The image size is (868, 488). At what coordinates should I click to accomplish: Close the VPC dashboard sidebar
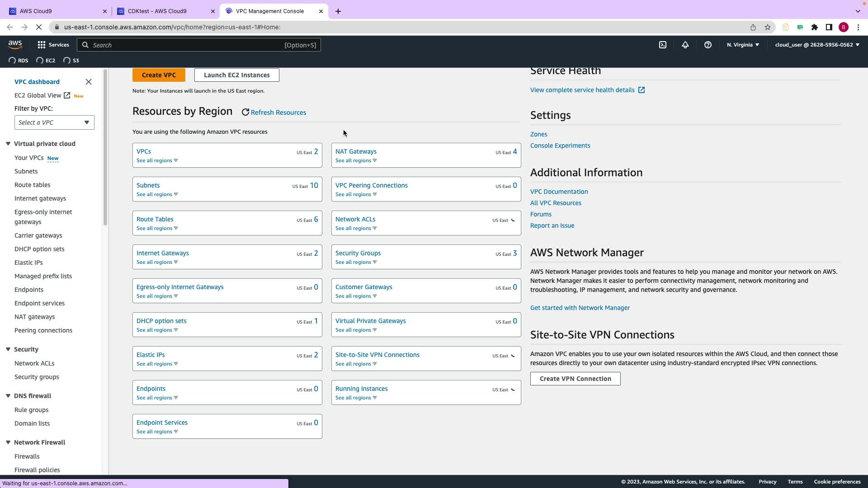(x=89, y=82)
